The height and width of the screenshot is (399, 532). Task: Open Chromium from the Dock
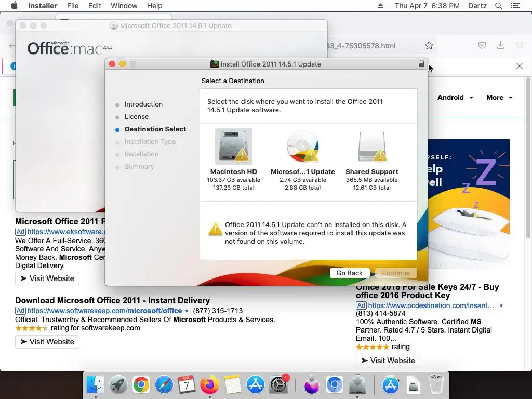tap(334, 384)
